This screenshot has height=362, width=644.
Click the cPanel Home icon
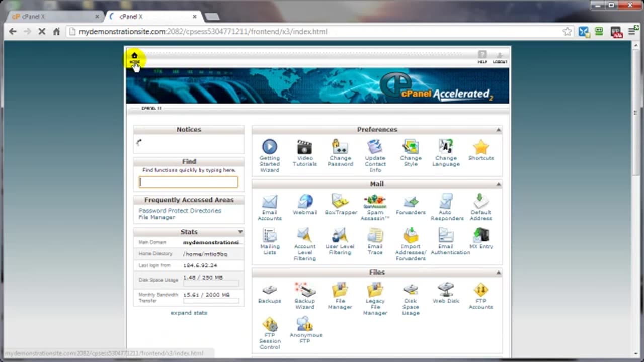point(134,58)
